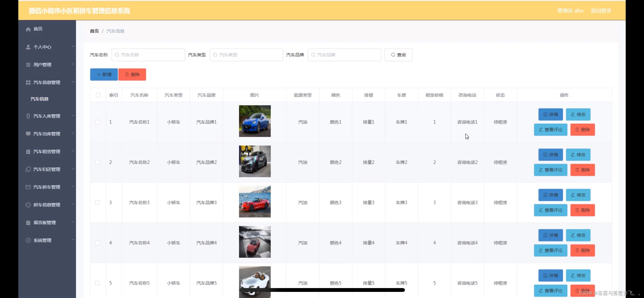Click trash icon on row 4 删除 button

(577, 250)
